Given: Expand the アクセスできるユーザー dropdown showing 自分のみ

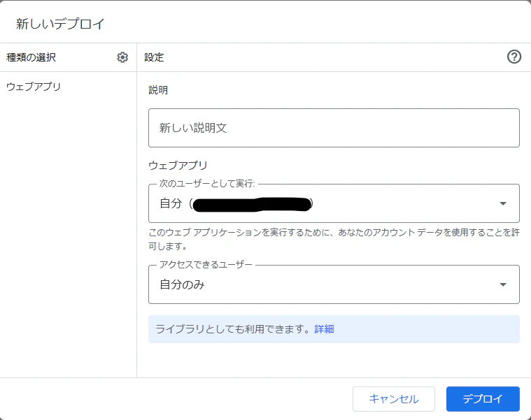Looking at the screenshot, I should coord(334,284).
